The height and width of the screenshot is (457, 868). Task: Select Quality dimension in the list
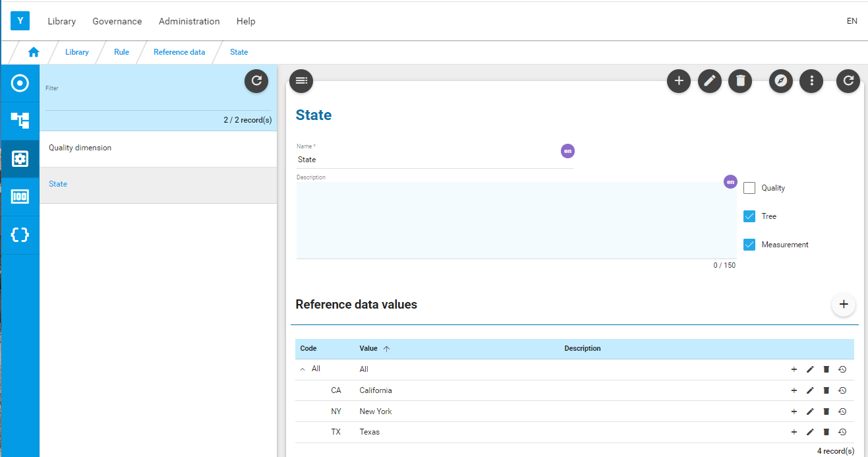(x=158, y=148)
